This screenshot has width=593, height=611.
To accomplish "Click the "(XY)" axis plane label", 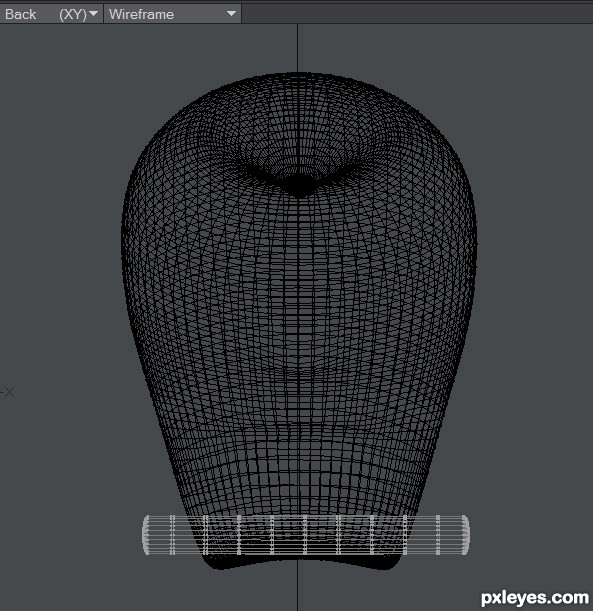I will coord(73,14).
